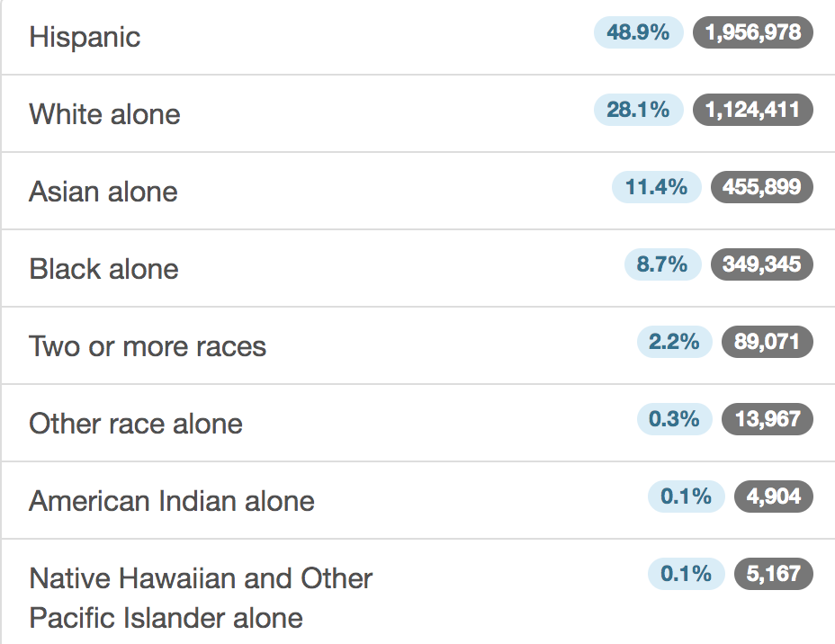835x644 pixels.
Task: Select the Black alone list item
Action: tap(417, 268)
